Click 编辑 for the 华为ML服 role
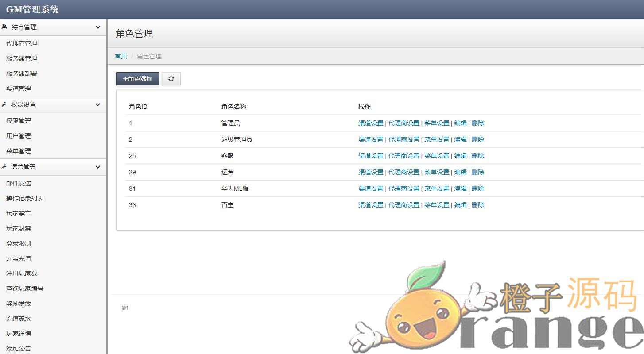This screenshot has height=354, width=644. (x=460, y=189)
